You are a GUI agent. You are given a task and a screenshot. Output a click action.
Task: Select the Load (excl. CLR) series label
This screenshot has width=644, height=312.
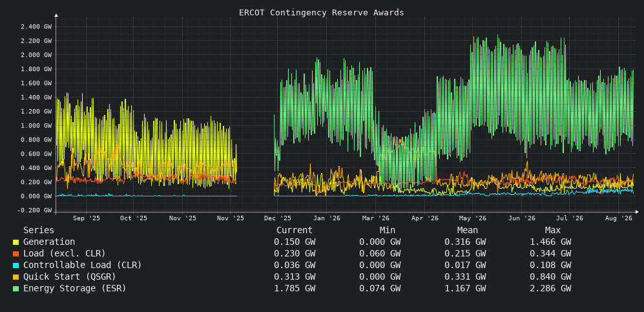(65, 254)
